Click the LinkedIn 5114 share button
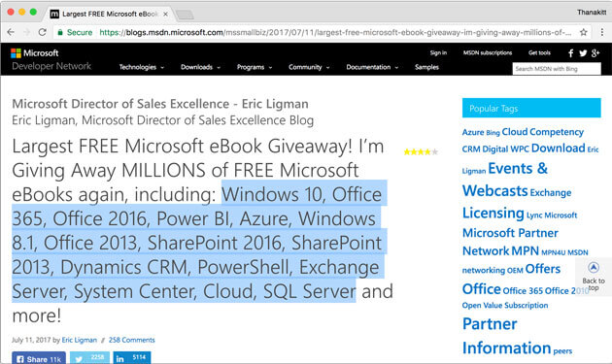This screenshot has height=364, width=612. coord(132,358)
